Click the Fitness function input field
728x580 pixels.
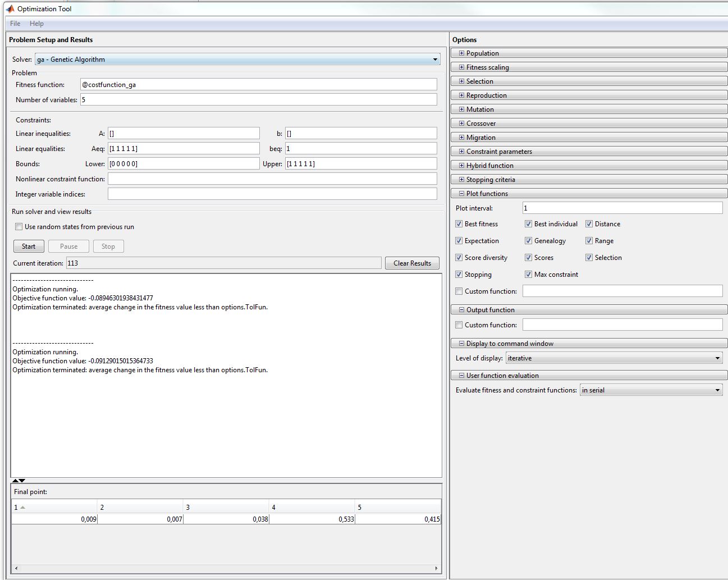pos(258,85)
